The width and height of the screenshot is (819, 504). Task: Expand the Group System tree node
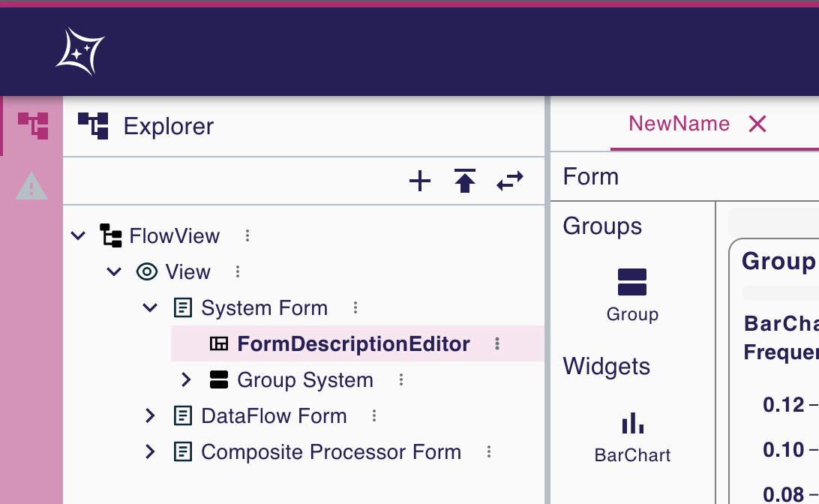[x=186, y=379]
